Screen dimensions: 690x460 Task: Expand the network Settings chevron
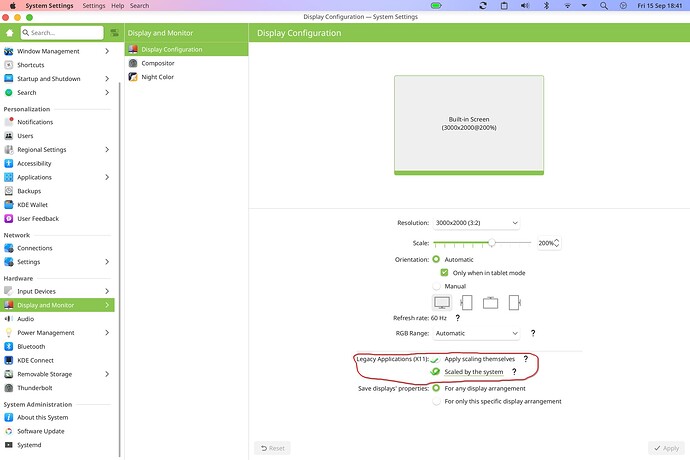pos(107,261)
